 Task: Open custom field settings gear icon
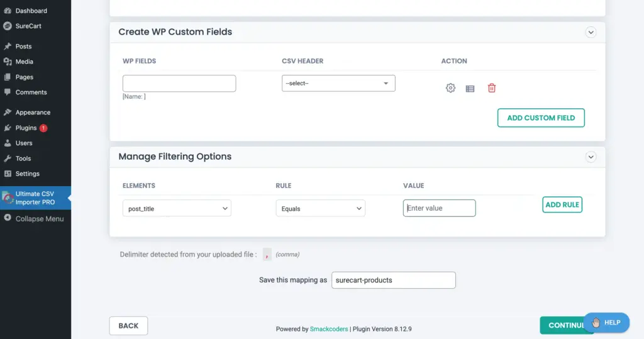(x=450, y=88)
